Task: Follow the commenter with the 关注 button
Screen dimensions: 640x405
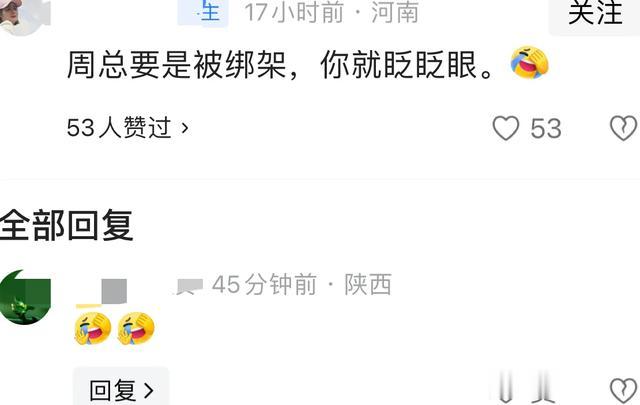Action: [595, 14]
